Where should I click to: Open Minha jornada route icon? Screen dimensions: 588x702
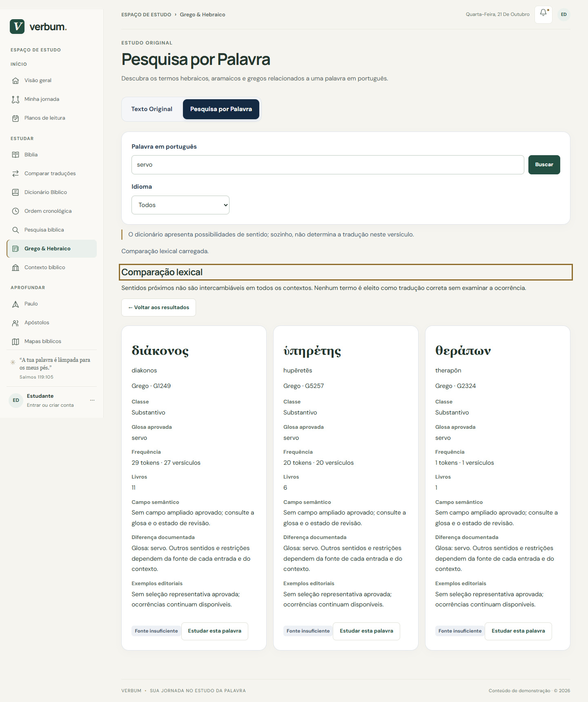16,99
